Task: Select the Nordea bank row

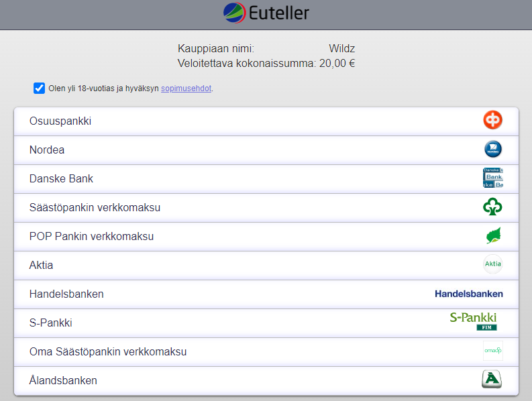Action: tap(266, 150)
